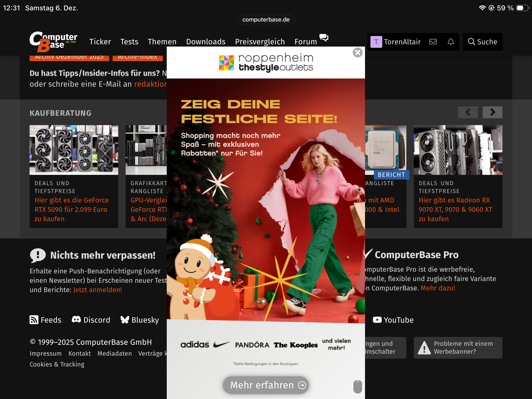This screenshot has height=399, width=532.
Task: Click the TorenAltair user avatar
Action: click(x=376, y=42)
